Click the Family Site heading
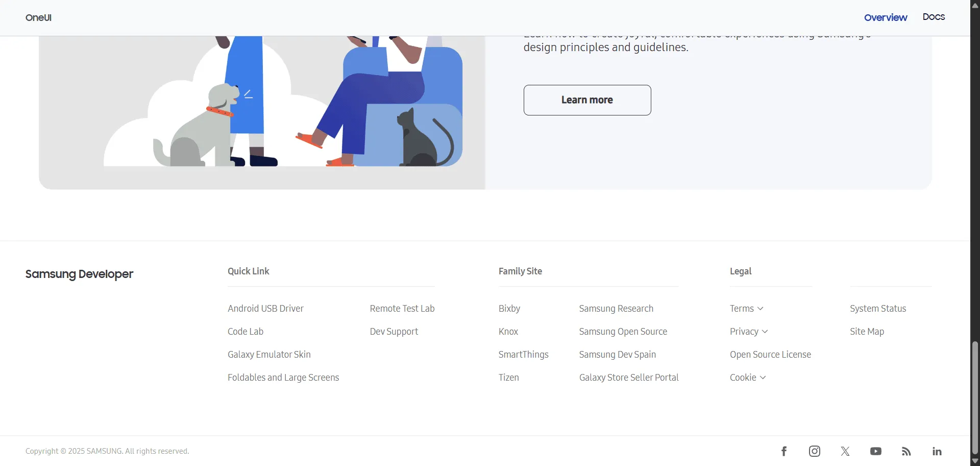This screenshot has height=466, width=980. (520, 271)
